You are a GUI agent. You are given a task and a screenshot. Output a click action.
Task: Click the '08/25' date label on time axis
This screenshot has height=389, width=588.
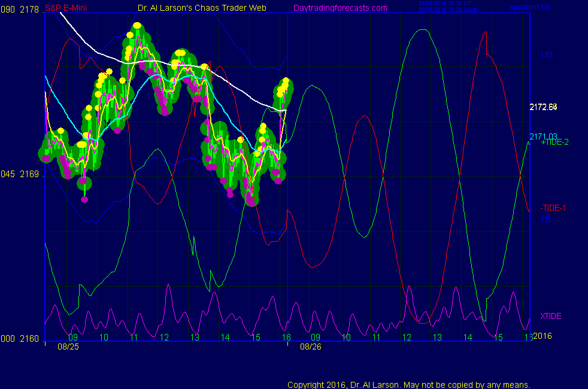click(68, 347)
